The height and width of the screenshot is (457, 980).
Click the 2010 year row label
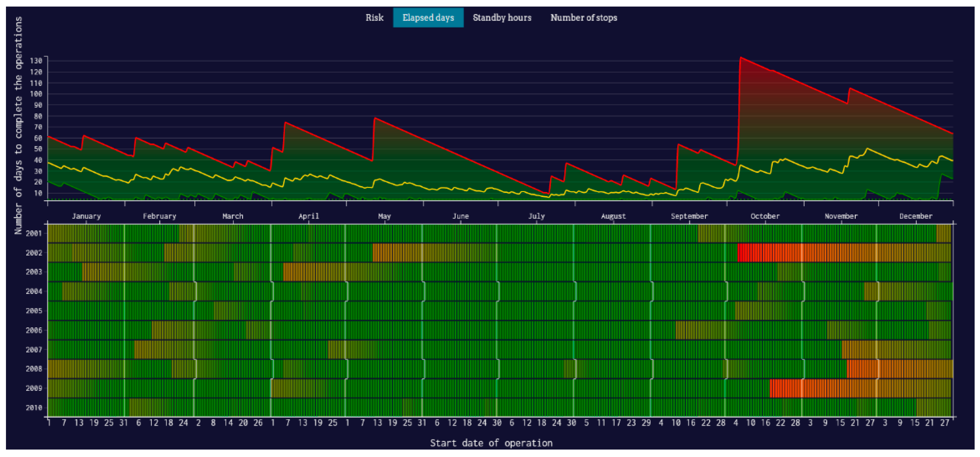[x=34, y=408]
